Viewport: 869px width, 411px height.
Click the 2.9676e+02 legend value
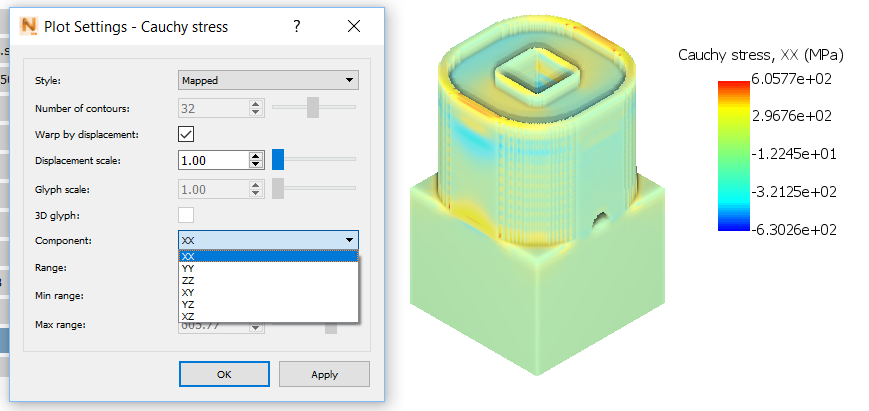pos(791,116)
